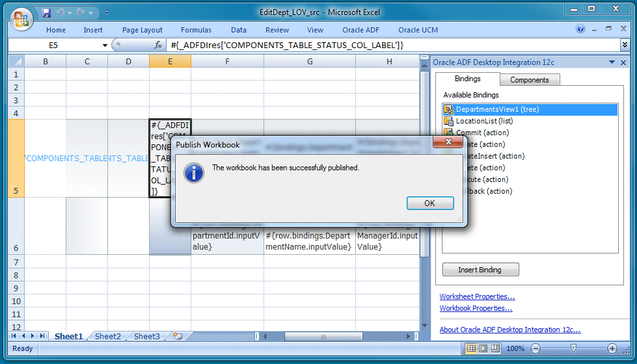Save the workbook from quick access toolbar
Viewport: 637px width, 364px height.
46,13
